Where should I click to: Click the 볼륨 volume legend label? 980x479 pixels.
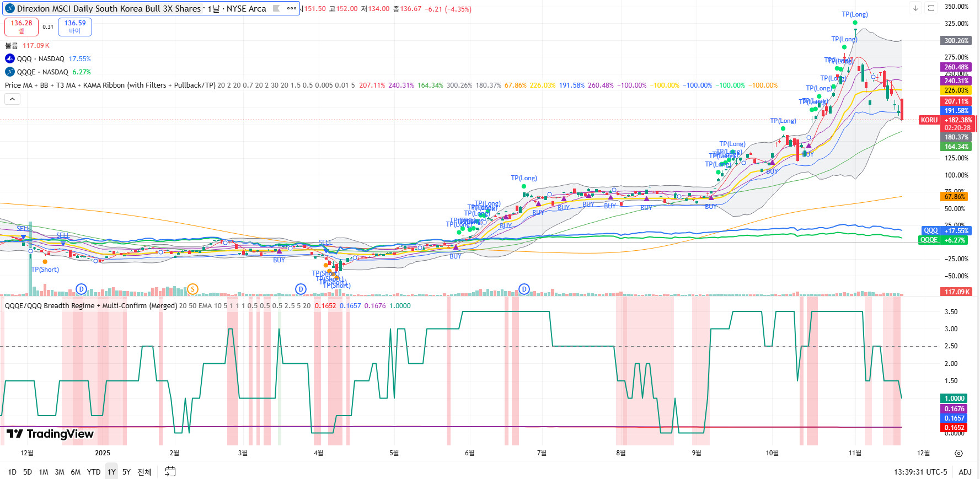click(12, 46)
